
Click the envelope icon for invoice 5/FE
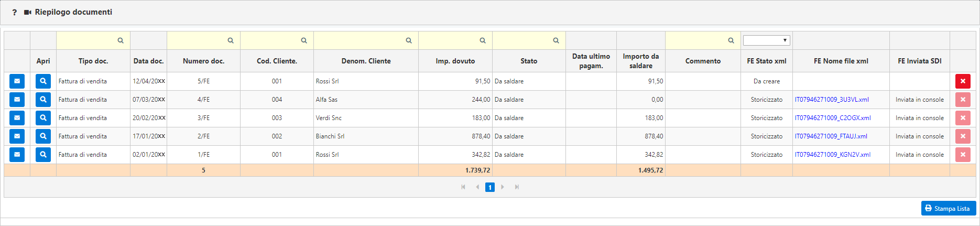pos(17,81)
